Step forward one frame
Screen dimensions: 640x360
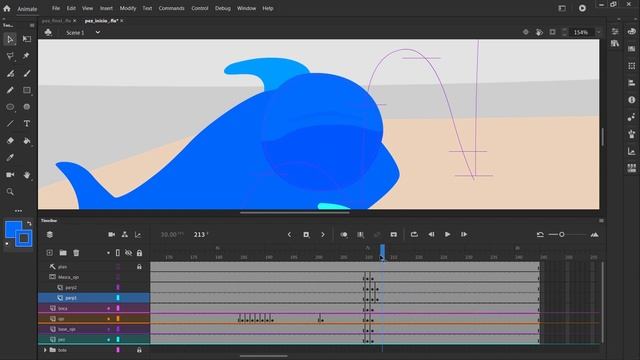coord(464,235)
